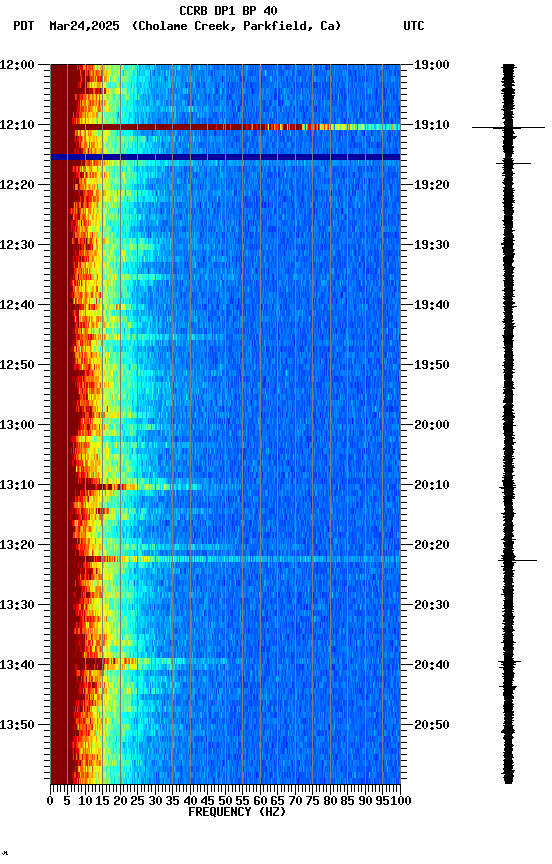Viewport: 552px width, 864px height.
Task: Click the 13:10 PDT time label
Action: tap(17, 485)
